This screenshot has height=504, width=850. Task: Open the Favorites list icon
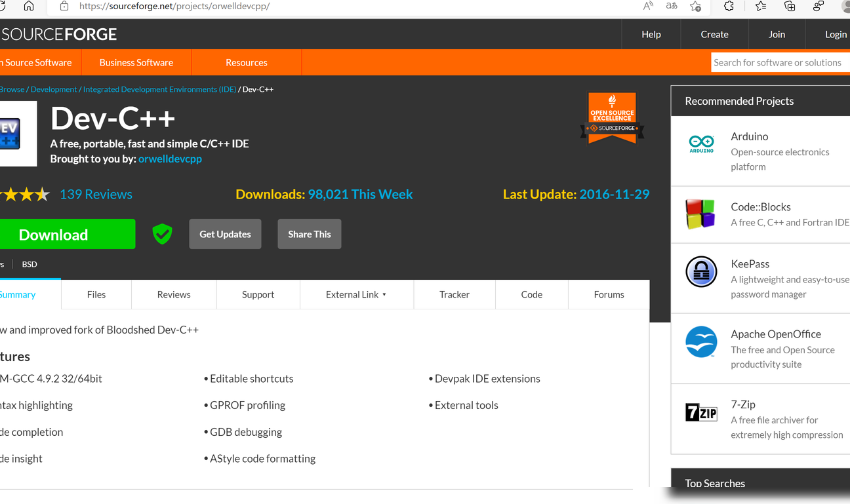(x=760, y=6)
